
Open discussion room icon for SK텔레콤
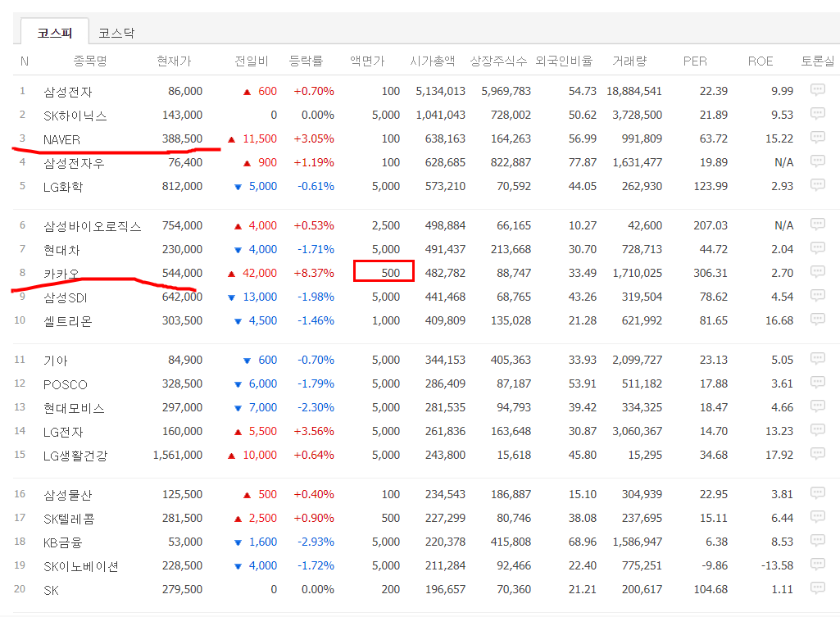coord(818,517)
